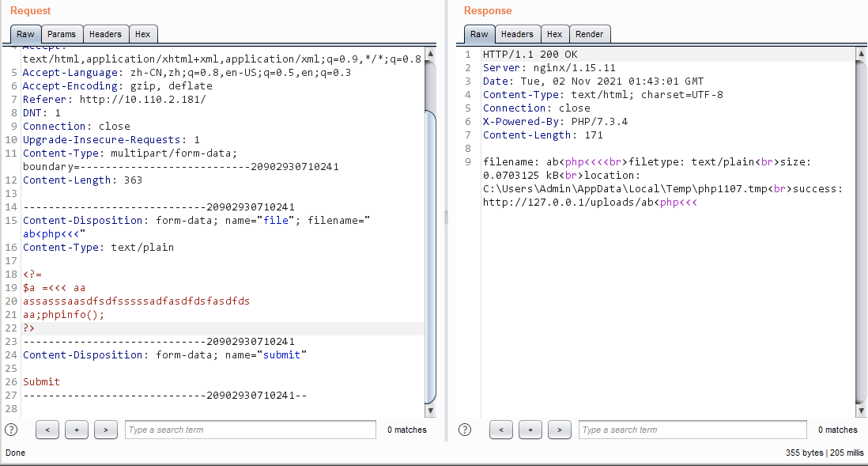Click the 'Done' status bar text
The height and width of the screenshot is (466, 868).
16,453
